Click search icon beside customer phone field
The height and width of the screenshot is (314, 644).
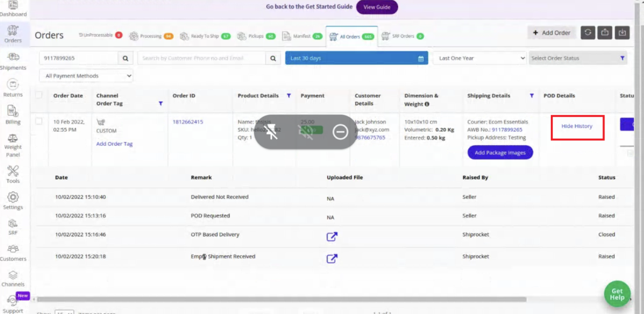pyautogui.click(x=273, y=58)
